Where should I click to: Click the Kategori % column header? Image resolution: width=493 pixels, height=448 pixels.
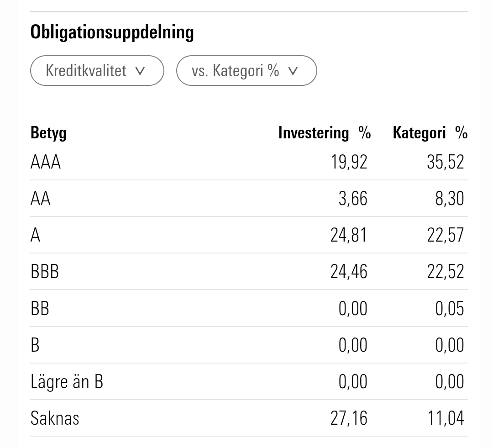click(x=430, y=133)
